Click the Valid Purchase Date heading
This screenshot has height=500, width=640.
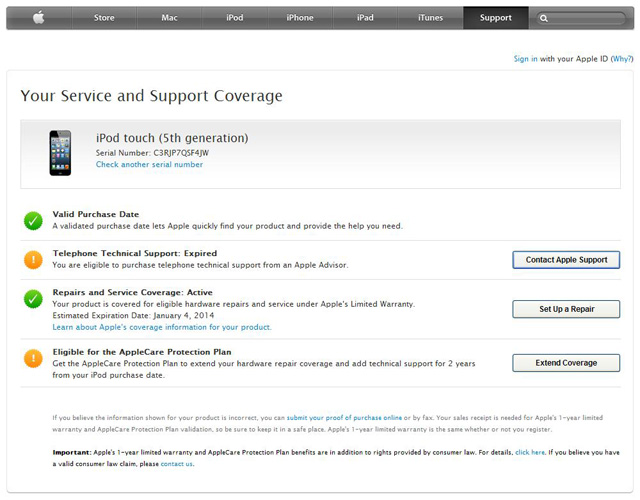pos(96,214)
